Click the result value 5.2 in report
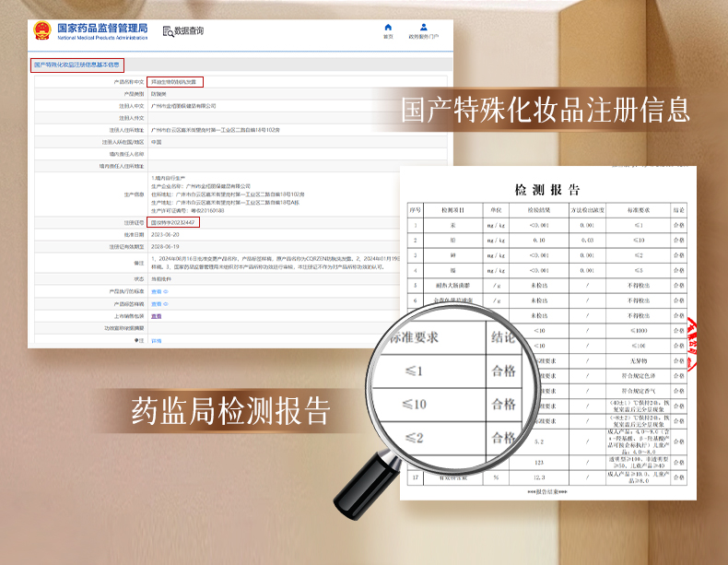728x565 pixels. coord(539,441)
